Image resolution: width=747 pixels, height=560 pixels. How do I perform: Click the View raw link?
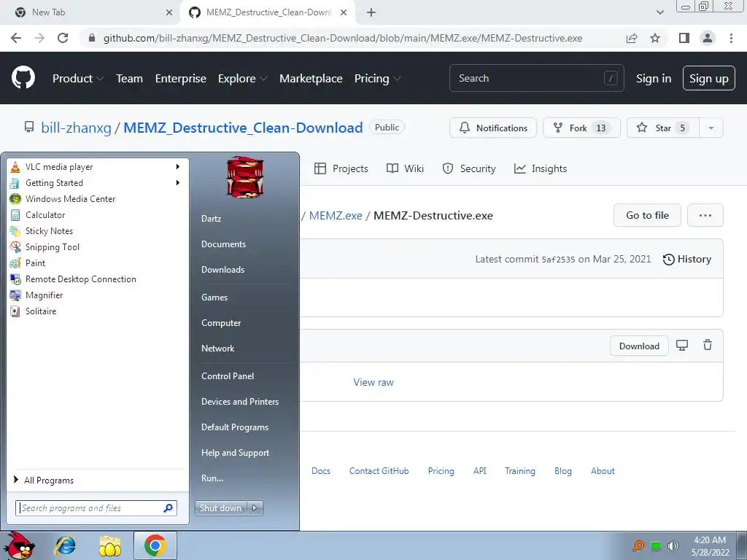coord(373,382)
